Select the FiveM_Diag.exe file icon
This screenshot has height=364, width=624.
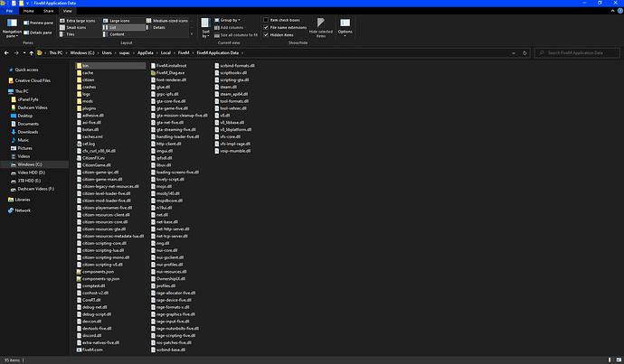pos(152,72)
